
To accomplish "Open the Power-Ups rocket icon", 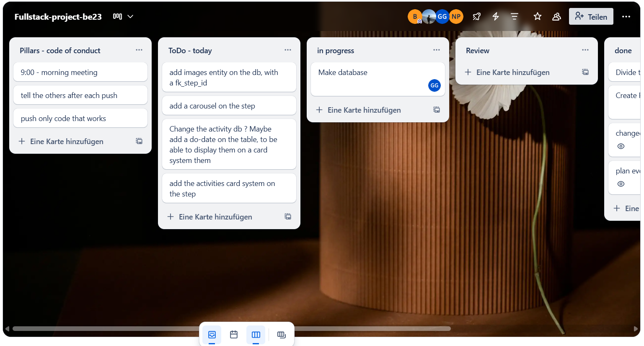I will pos(476,17).
